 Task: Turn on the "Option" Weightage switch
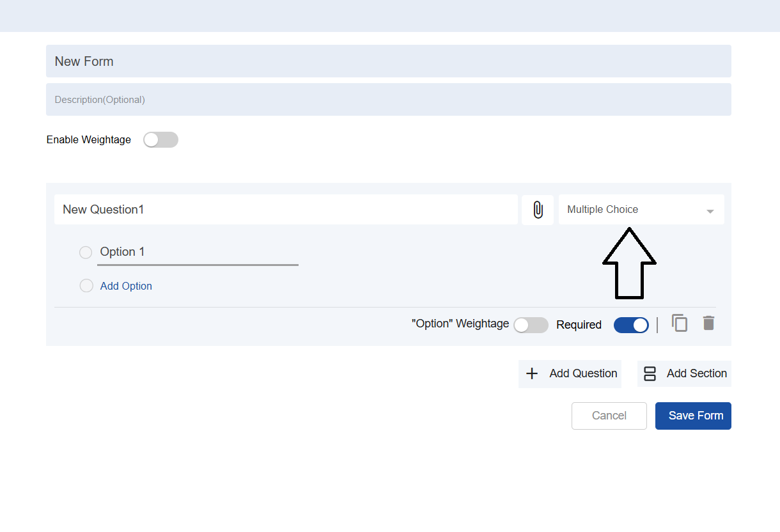[x=531, y=325]
